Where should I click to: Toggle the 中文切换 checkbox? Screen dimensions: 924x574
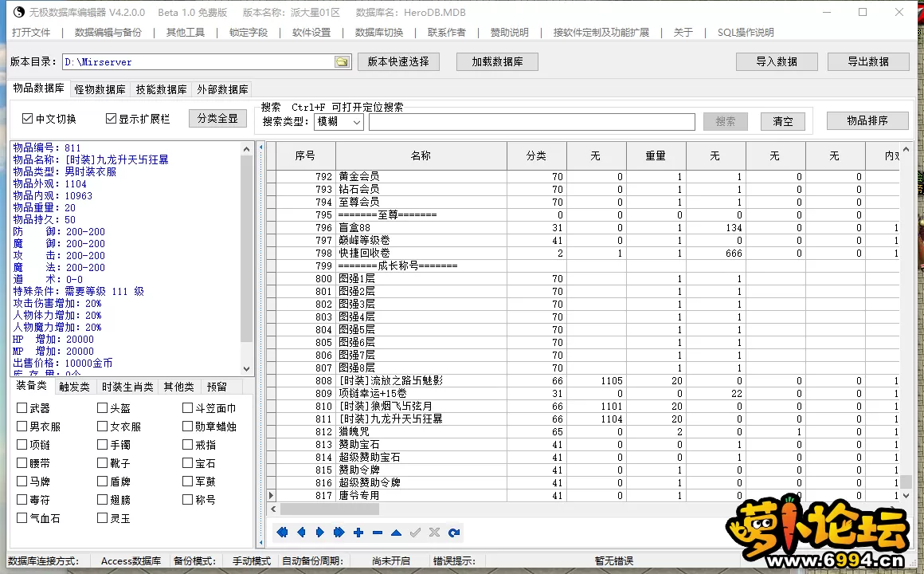pos(27,119)
